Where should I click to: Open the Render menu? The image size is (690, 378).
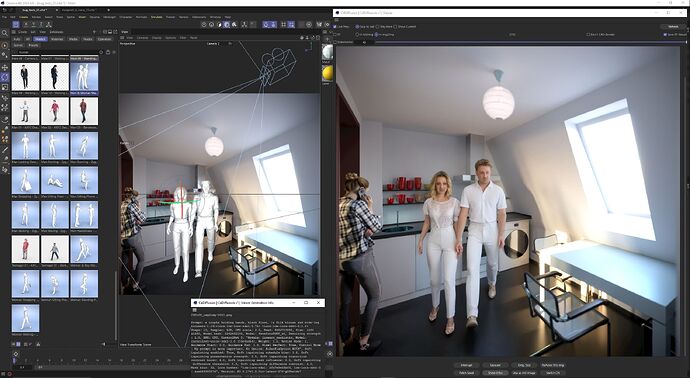(184, 17)
